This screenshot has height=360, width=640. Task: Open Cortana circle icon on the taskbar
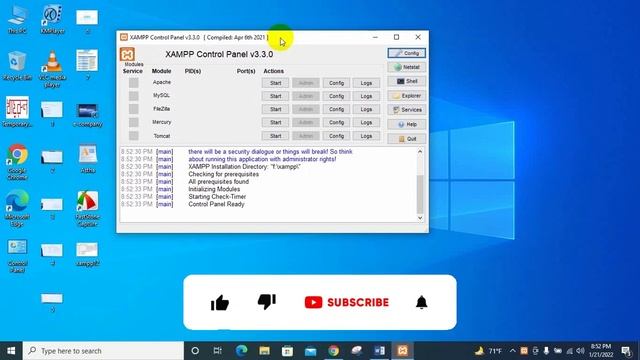tap(195, 351)
